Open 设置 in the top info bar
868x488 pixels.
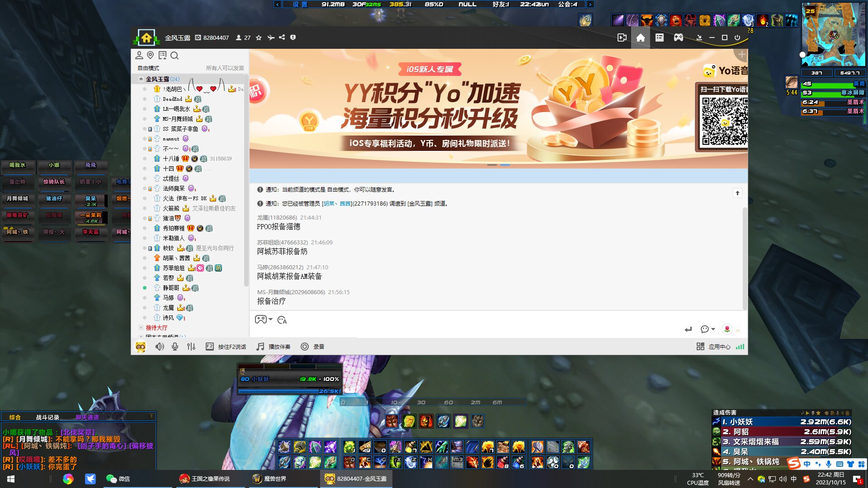click(300, 4)
